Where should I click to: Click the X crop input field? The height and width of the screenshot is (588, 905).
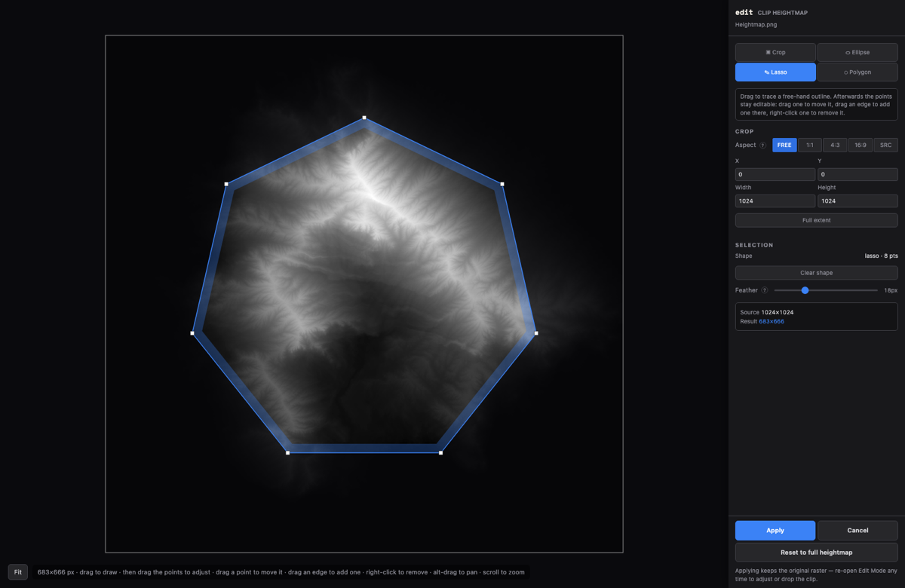pyautogui.click(x=775, y=174)
